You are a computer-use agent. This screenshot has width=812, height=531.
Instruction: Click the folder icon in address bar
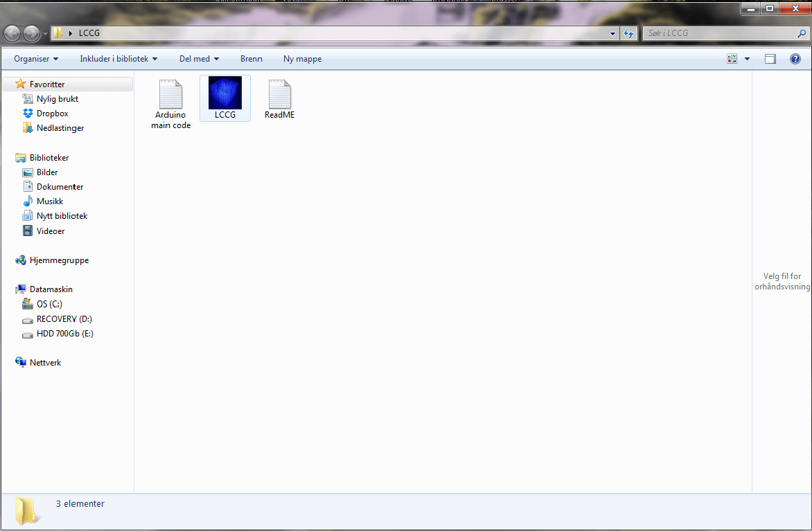tap(58, 33)
